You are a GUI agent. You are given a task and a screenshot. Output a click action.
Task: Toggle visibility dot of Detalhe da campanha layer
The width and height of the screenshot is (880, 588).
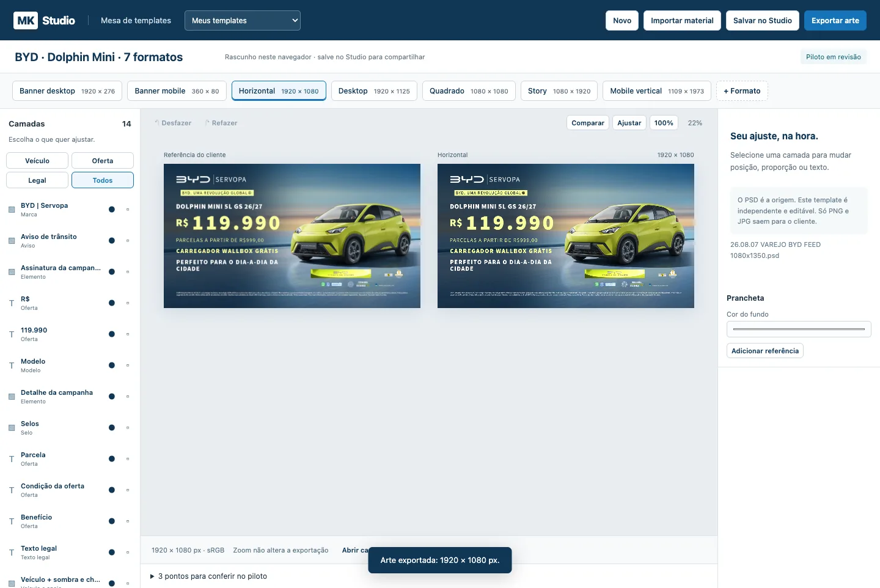(112, 397)
